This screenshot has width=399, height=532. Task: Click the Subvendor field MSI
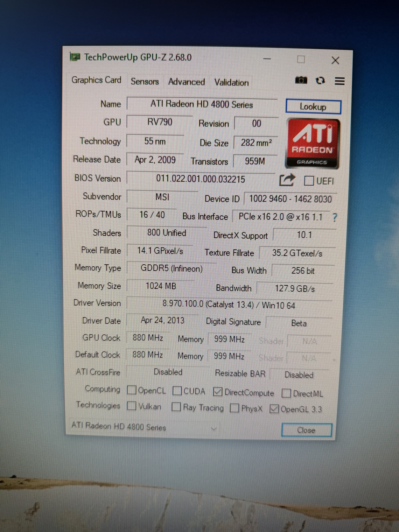(x=162, y=197)
